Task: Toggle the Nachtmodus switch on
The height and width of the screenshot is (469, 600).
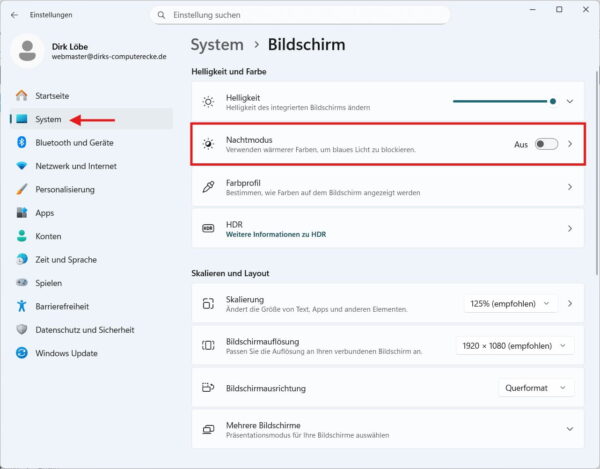Action: coord(546,144)
